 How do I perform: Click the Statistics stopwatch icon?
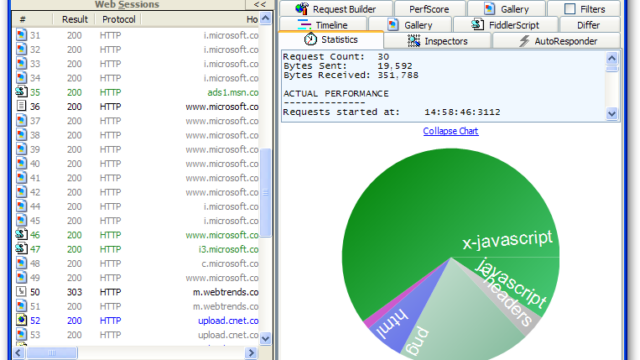pyautogui.click(x=310, y=40)
